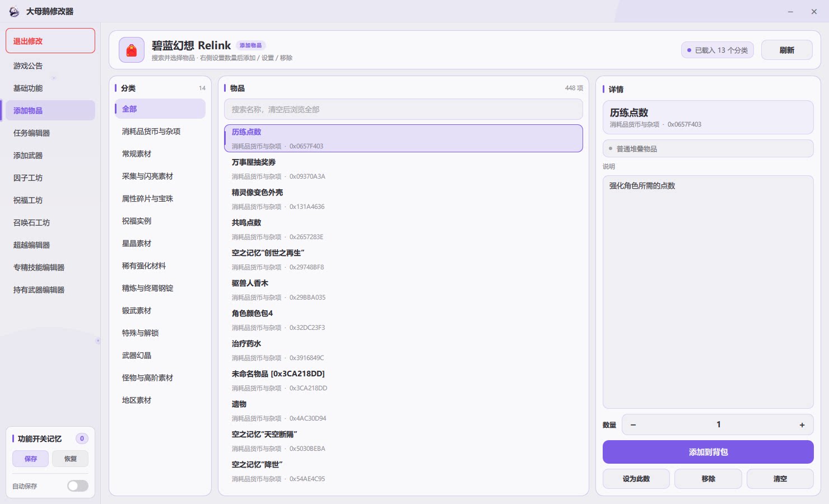Select the 地区素材 category
Viewport: 829px width, 504px height.
pyautogui.click(x=160, y=400)
